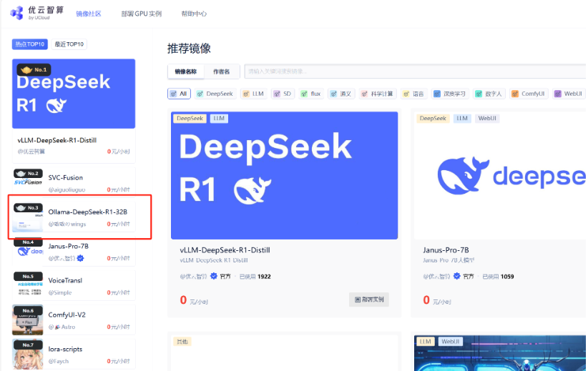
Task: Click the No.7 lora-scripts anime thumbnail
Action: click(28, 354)
